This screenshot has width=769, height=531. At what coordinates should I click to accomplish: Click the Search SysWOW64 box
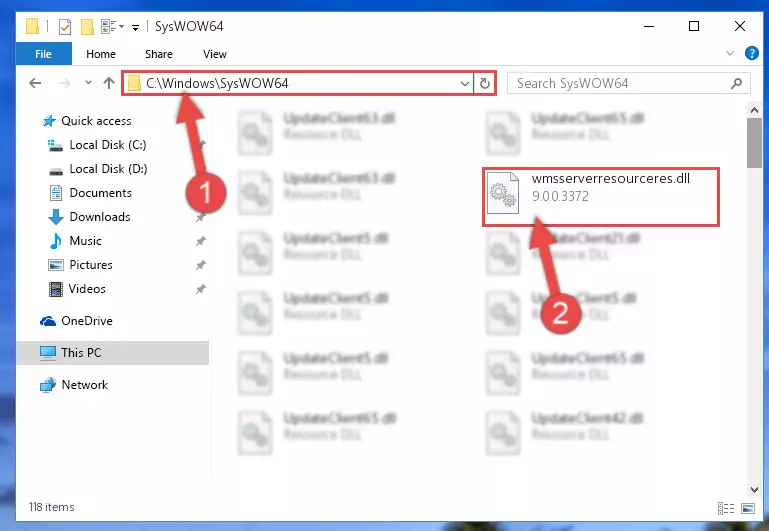(628, 83)
